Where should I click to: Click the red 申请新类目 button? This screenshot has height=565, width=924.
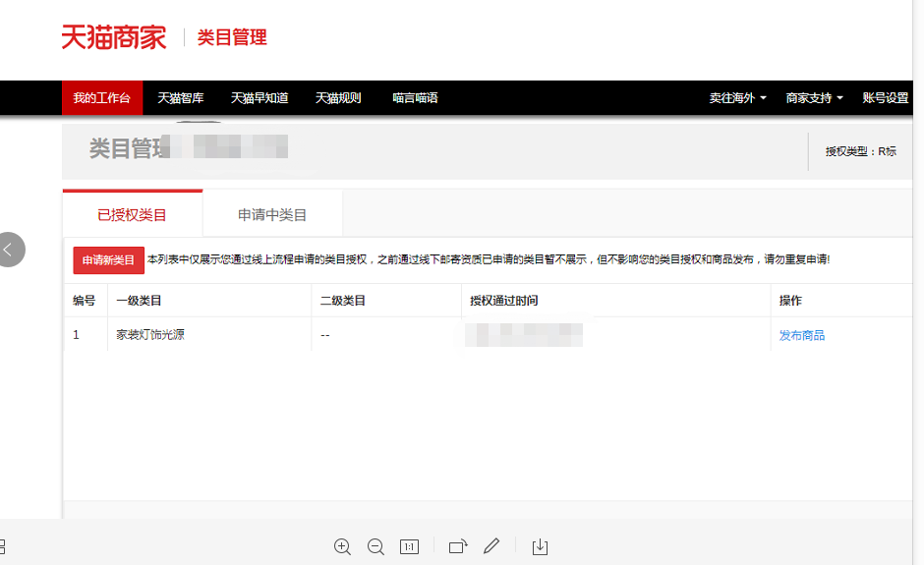[x=108, y=259]
